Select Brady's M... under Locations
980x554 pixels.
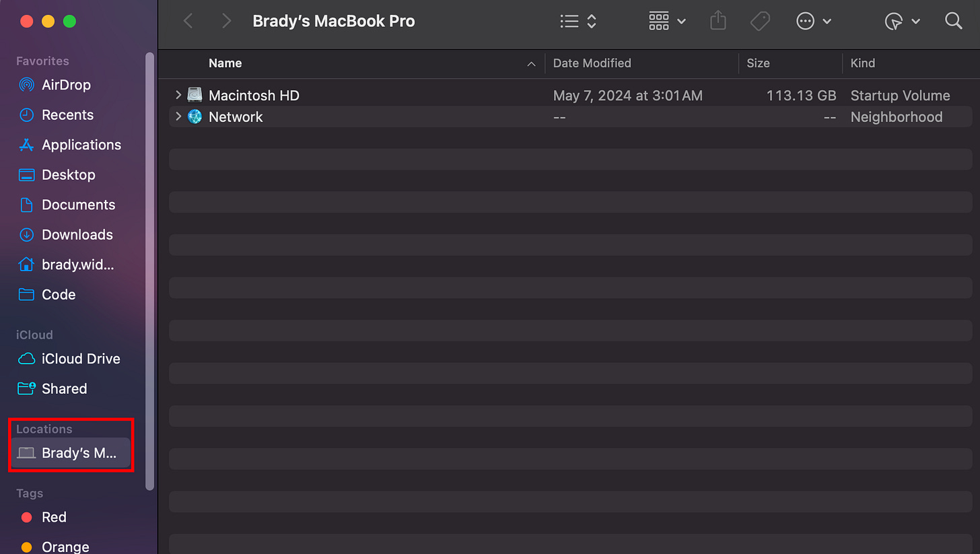(71, 453)
